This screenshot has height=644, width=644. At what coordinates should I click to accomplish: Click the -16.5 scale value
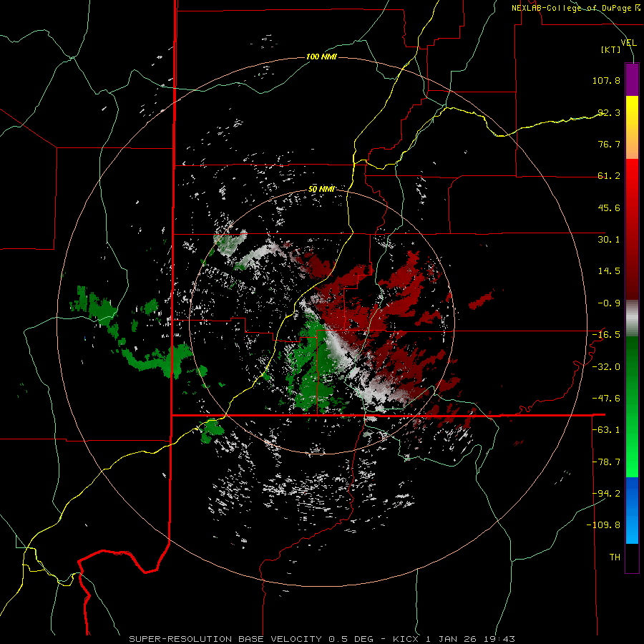(606, 335)
